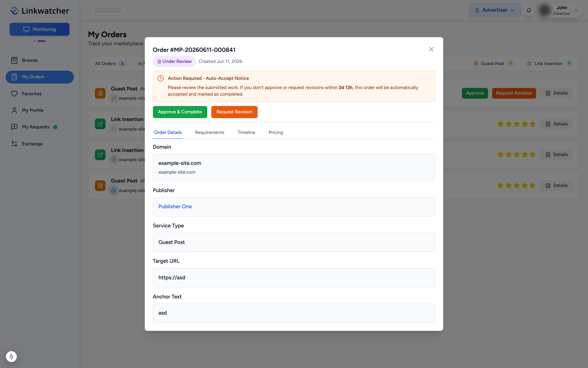Click the Monitoring button
The image size is (588, 368).
tap(40, 29)
